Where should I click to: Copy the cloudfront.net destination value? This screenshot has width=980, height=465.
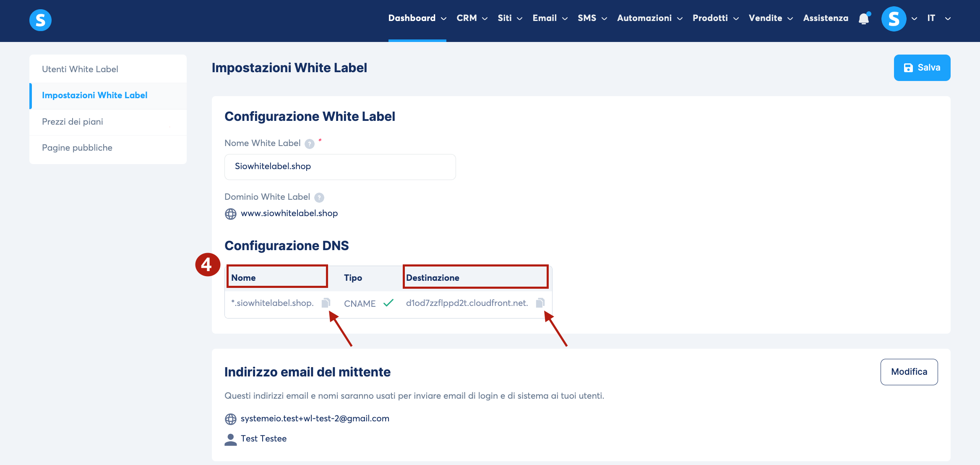(x=540, y=303)
